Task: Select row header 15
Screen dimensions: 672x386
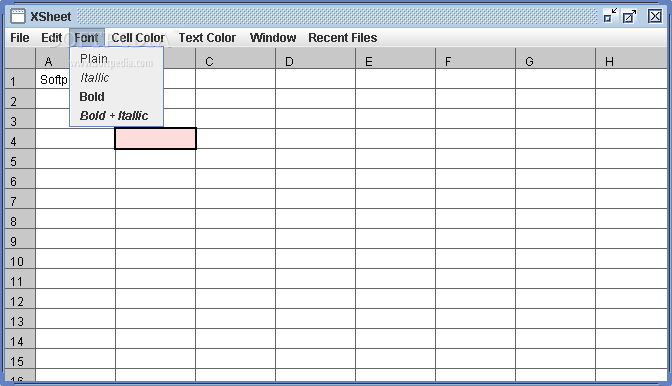Action: (x=20, y=359)
